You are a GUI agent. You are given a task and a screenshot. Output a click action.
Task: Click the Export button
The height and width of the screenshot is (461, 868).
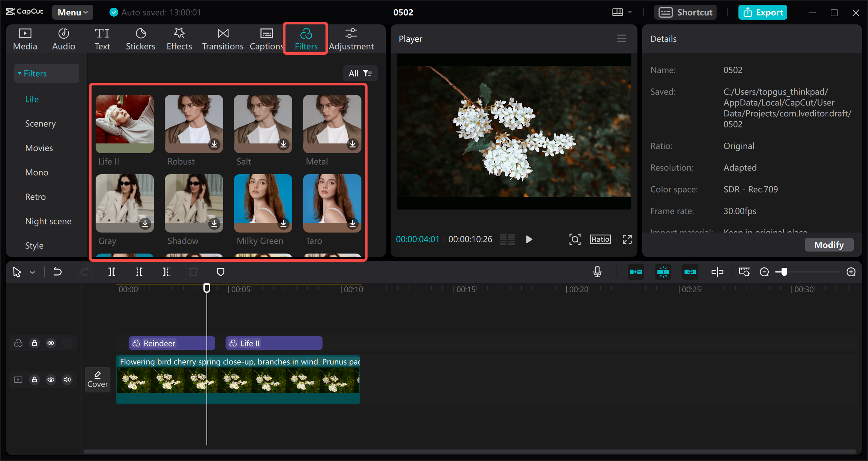coord(763,12)
